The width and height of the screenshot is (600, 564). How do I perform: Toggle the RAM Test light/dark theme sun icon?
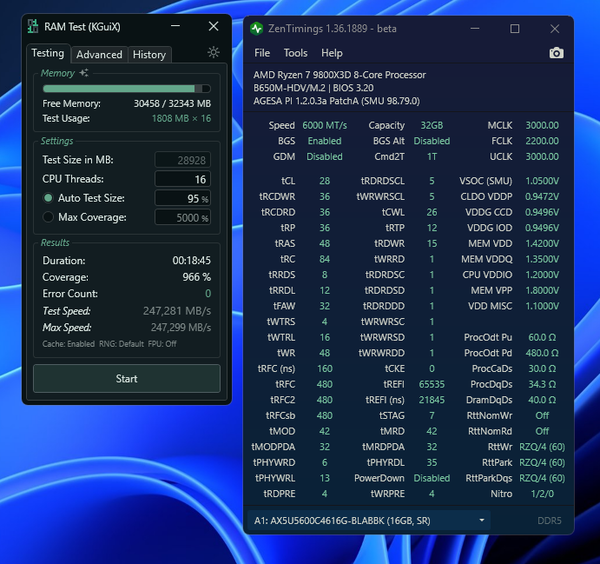(213, 52)
